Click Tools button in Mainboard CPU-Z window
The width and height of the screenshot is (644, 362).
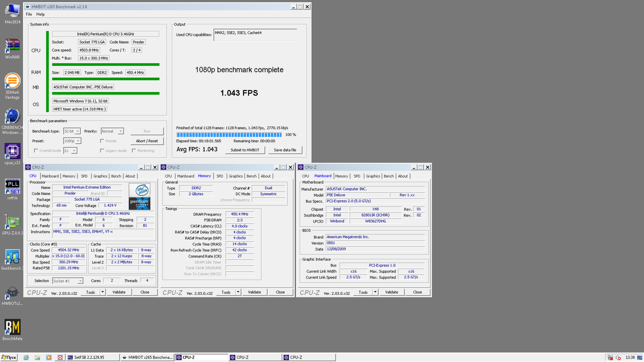pyautogui.click(x=363, y=292)
